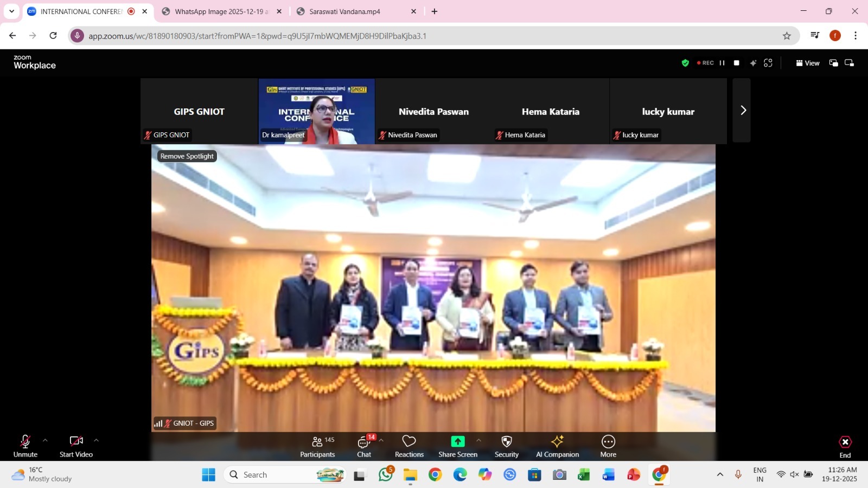
Task: End the meeting
Action: tap(845, 446)
